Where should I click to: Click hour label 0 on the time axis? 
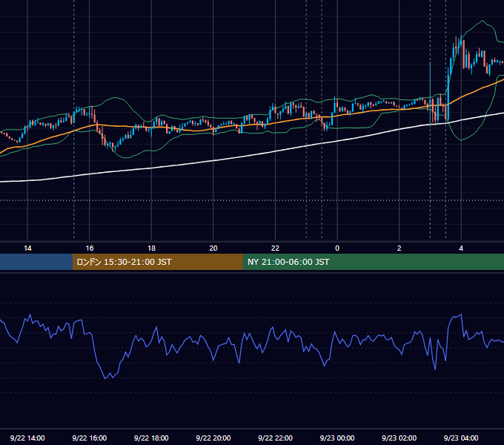point(337,248)
